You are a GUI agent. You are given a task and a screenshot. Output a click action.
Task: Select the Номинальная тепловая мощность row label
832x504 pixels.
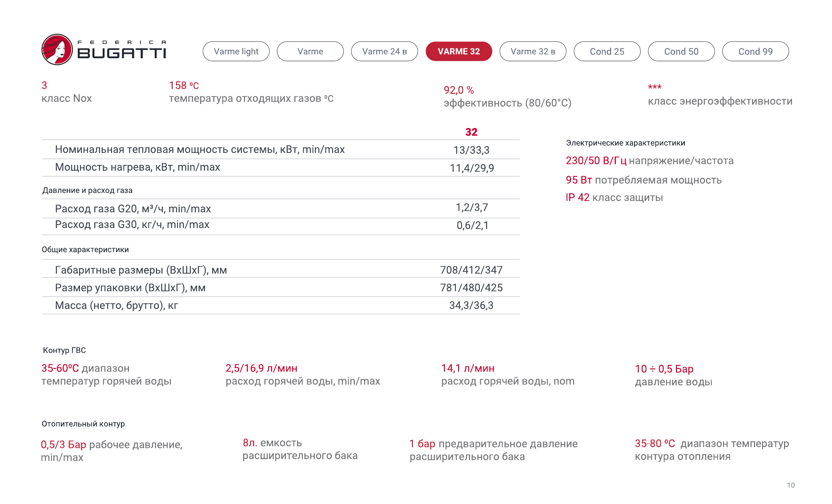point(200,150)
